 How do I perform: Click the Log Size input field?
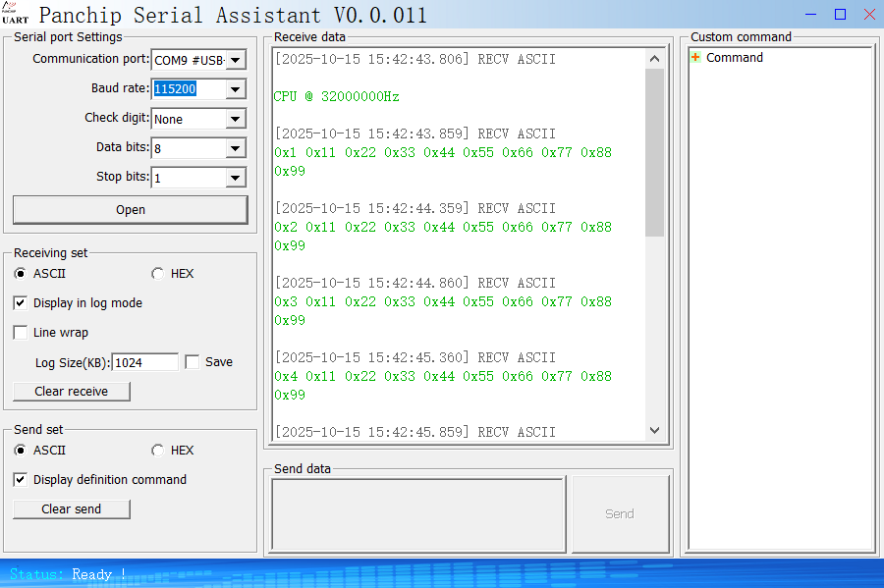tap(144, 362)
